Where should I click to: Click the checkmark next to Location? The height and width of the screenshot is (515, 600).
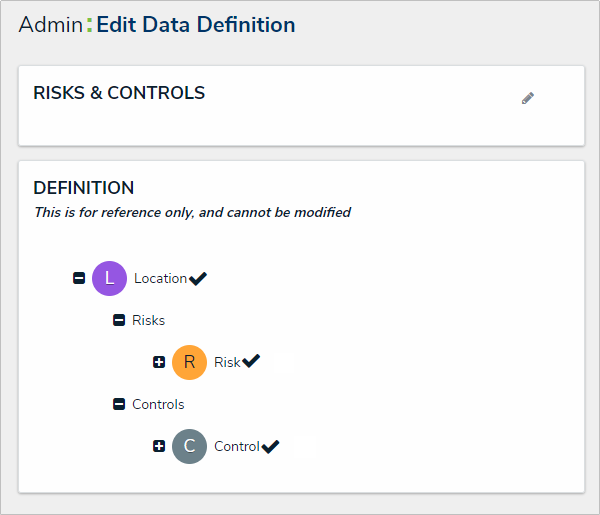[198, 279]
